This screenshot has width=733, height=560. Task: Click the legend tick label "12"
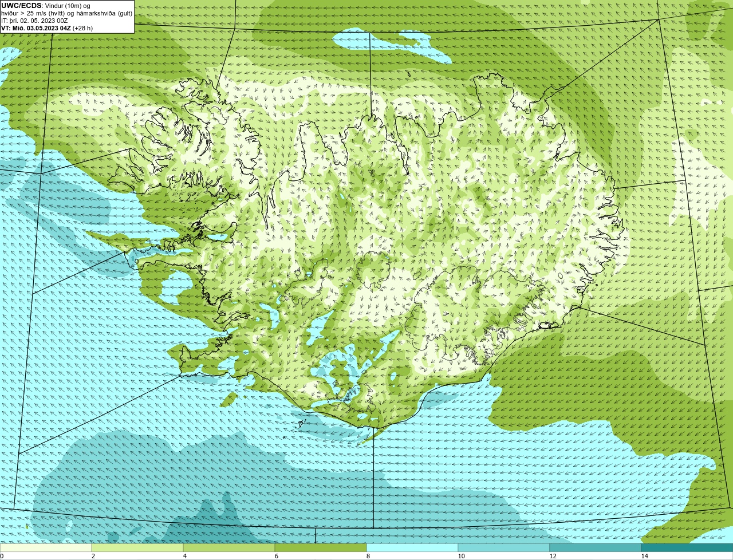553,556
